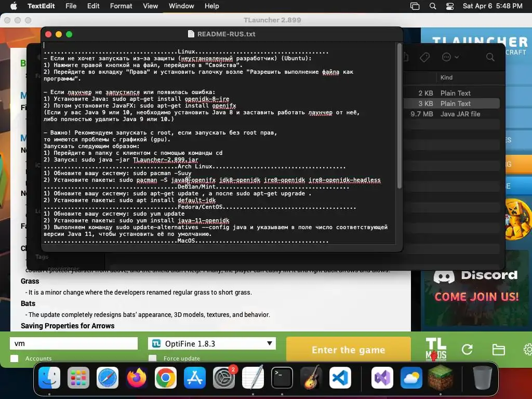Open the View menu
This screenshot has width=532, height=399.
tap(150, 6)
